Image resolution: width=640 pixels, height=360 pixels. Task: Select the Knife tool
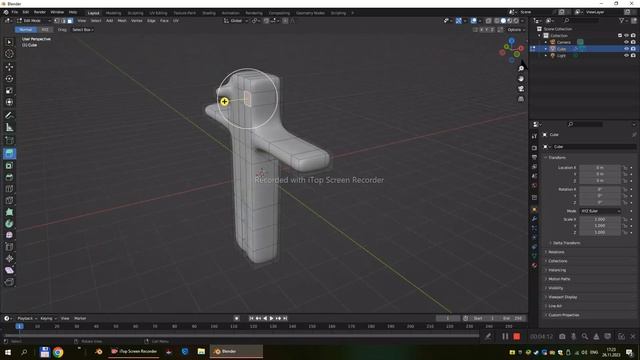click(9, 200)
